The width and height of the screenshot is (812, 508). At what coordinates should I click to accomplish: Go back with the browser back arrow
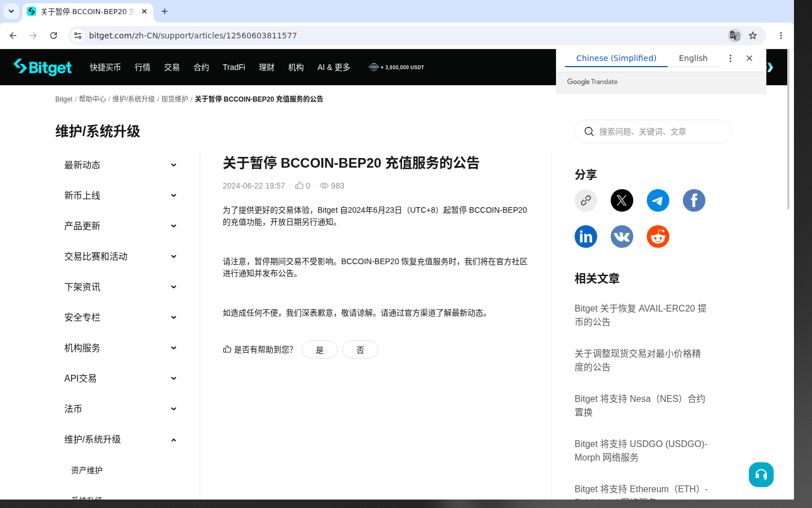pyautogui.click(x=13, y=36)
